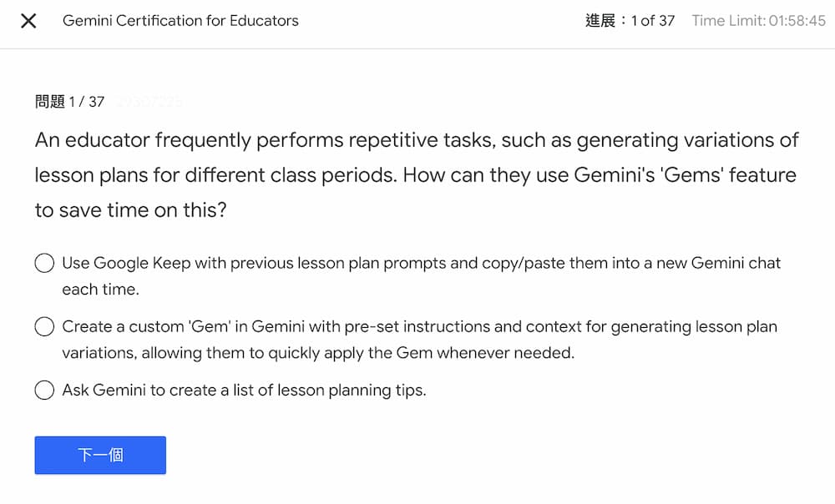Click the quiz close icon at top left
835x504 pixels.
coord(28,21)
